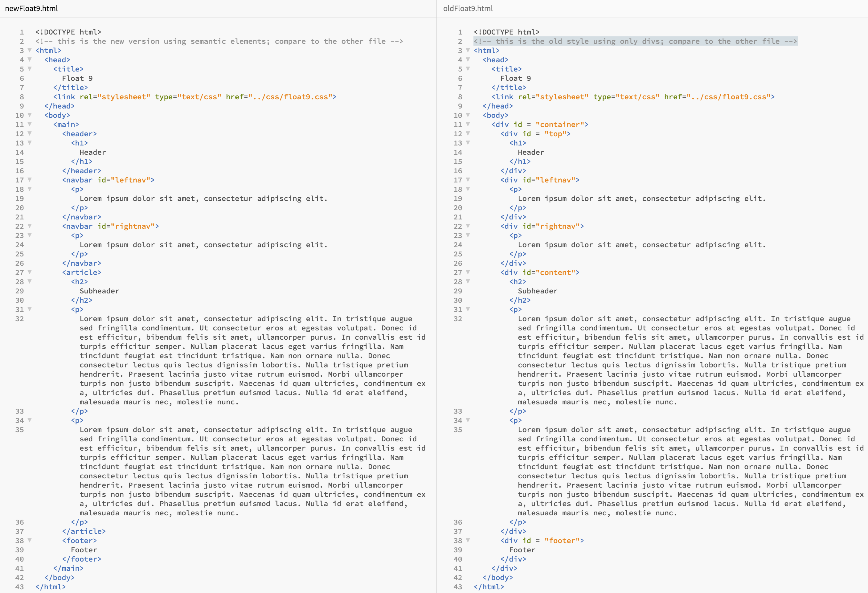Collapse the div rightnav fold arrow
868x593 pixels.
[x=468, y=226]
